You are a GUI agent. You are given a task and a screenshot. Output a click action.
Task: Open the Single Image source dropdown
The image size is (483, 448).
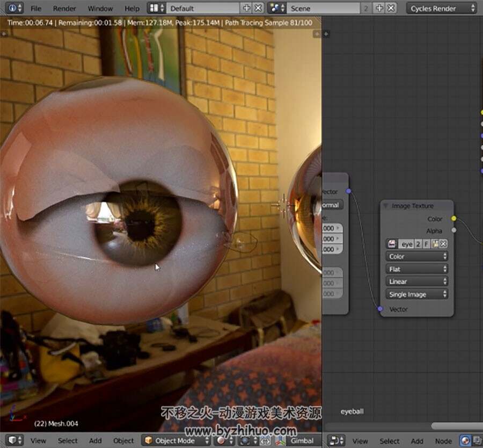pos(417,294)
